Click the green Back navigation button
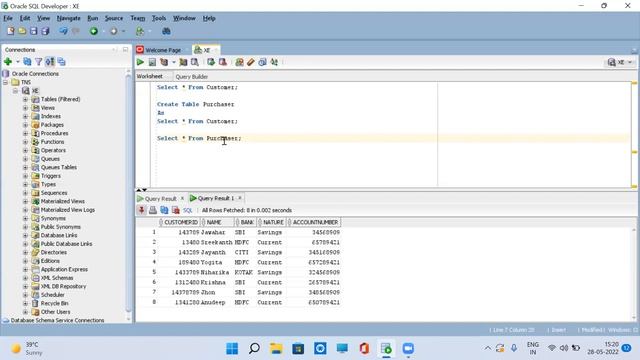Screen dimensions: 640x360 (x=94, y=31)
